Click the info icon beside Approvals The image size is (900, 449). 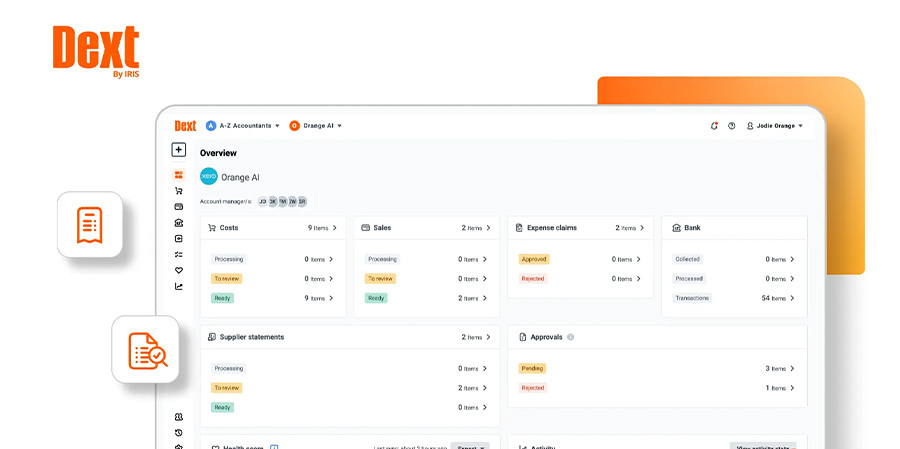click(571, 337)
